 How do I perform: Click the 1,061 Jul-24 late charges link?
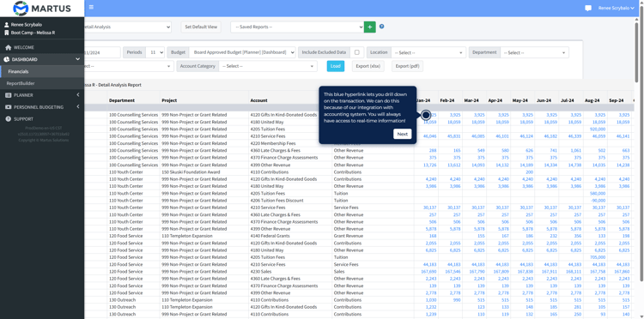click(x=575, y=150)
